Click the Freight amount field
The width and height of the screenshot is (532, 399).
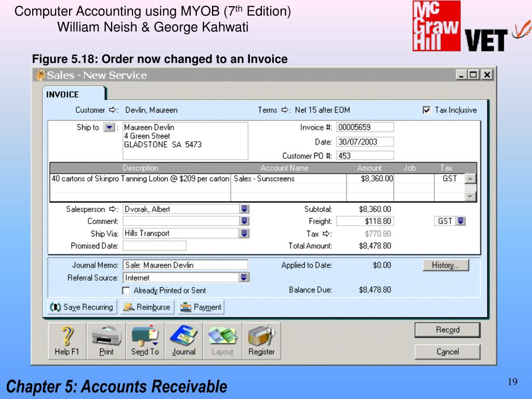click(x=365, y=221)
